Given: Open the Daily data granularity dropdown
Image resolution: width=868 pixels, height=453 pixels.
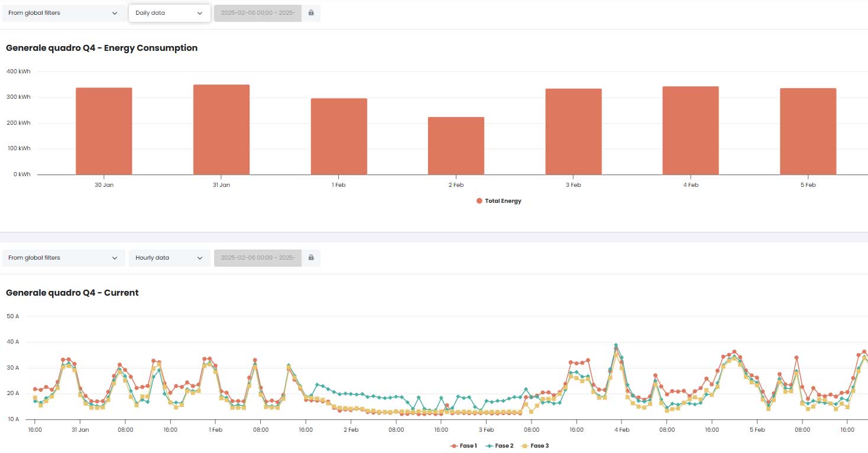Looking at the screenshot, I should pos(169,13).
